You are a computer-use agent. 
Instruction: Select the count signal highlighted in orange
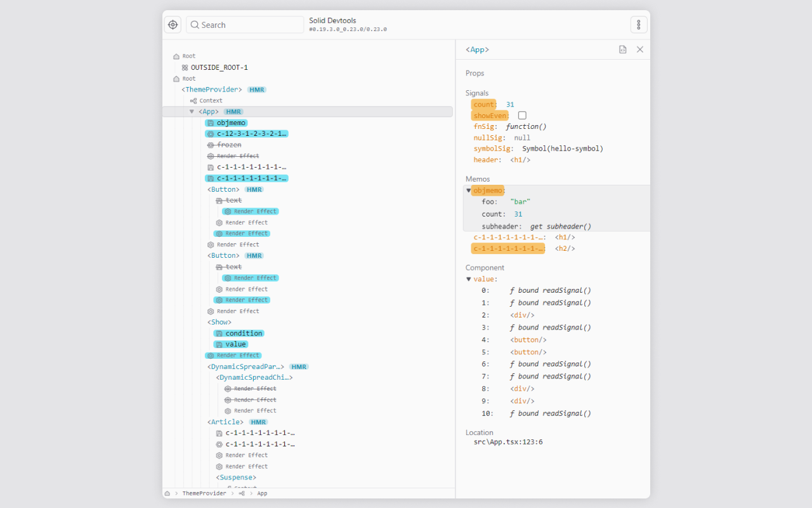point(484,104)
